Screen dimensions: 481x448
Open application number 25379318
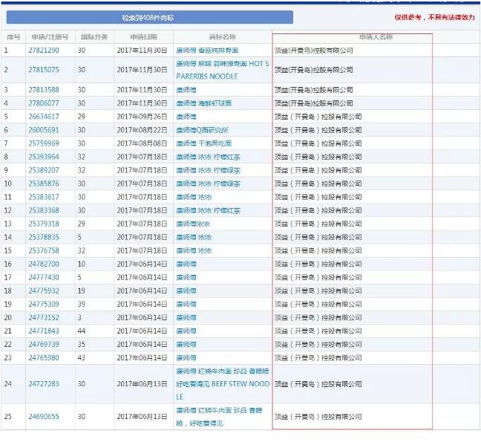(x=44, y=224)
